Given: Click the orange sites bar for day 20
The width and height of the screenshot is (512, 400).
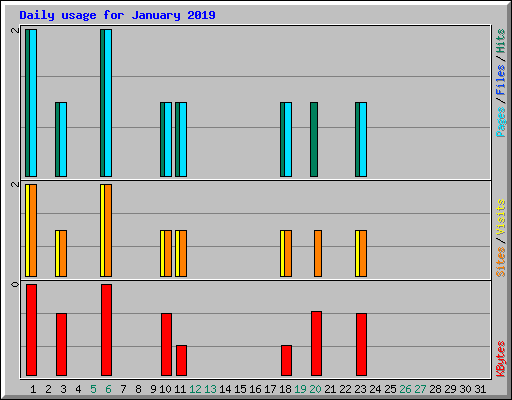Looking at the screenshot, I should point(318,253).
